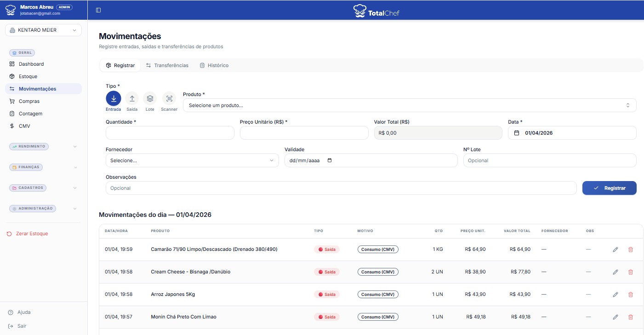644x335 pixels.
Task: Delete the Monin Chá Preto row
Action: (630, 317)
